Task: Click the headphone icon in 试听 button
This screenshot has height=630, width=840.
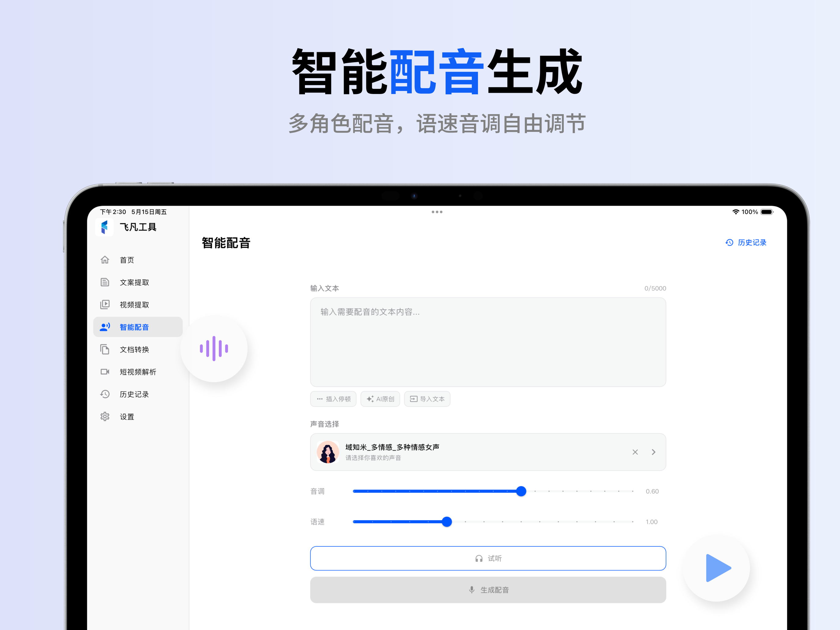Action: coord(479,558)
